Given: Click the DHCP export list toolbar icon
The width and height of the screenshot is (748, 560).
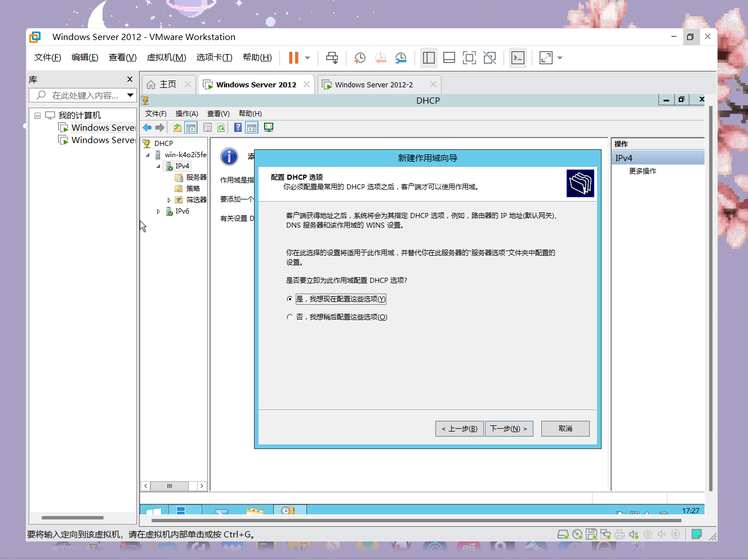Looking at the screenshot, I should pos(208,127).
